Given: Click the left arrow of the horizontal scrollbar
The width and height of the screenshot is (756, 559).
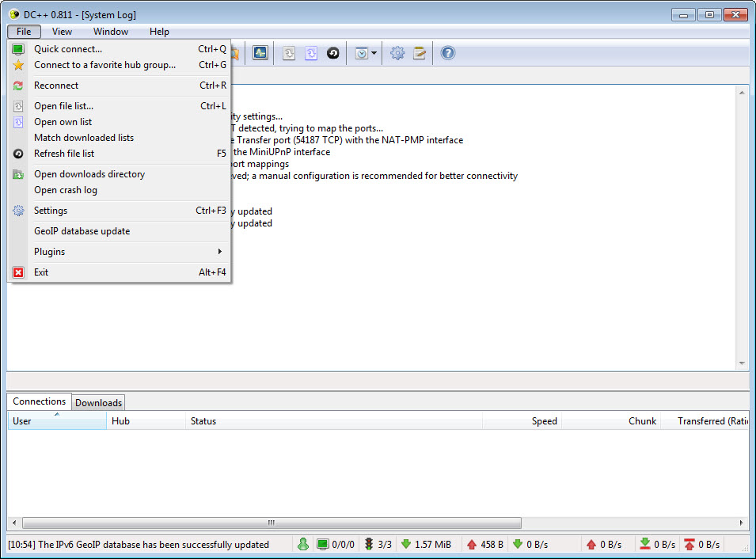Looking at the screenshot, I should click(14, 523).
